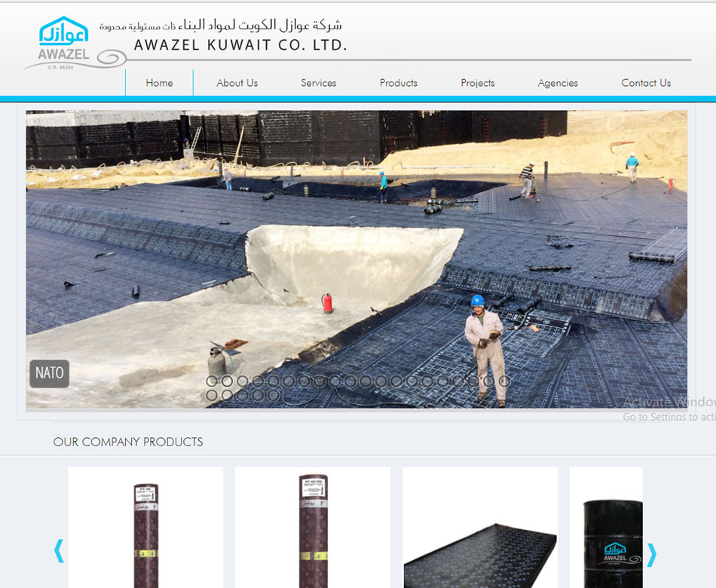Navigate to the Products page
This screenshot has height=588, width=716.
click(x=399, y=83)
